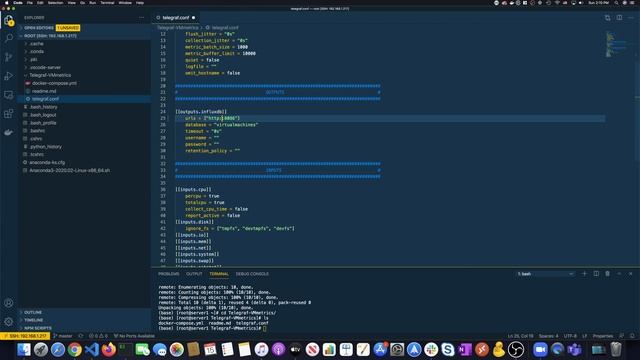Select the Terminal panel tab
Viewport: 640px width, 360px height.
(x=219, y=274)
